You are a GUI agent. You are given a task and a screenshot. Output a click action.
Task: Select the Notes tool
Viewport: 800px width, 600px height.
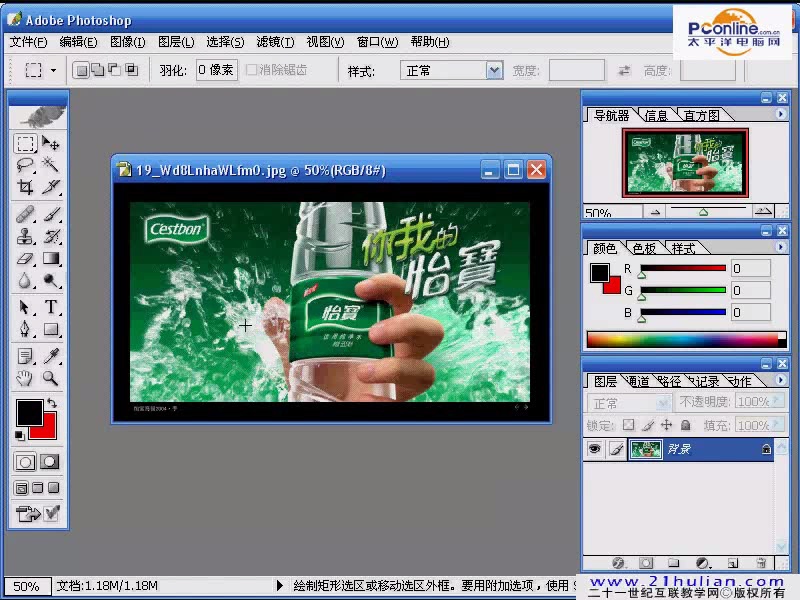(25, 356)
